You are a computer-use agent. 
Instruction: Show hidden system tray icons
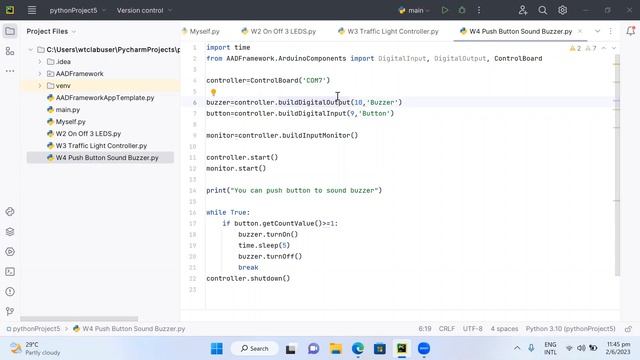(517, 348)
